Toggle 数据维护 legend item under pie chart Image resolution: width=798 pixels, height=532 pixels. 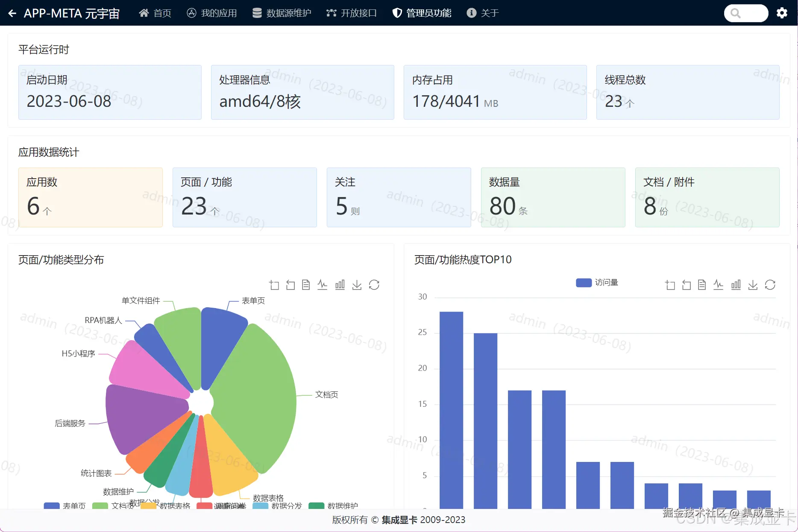point(333,506)
